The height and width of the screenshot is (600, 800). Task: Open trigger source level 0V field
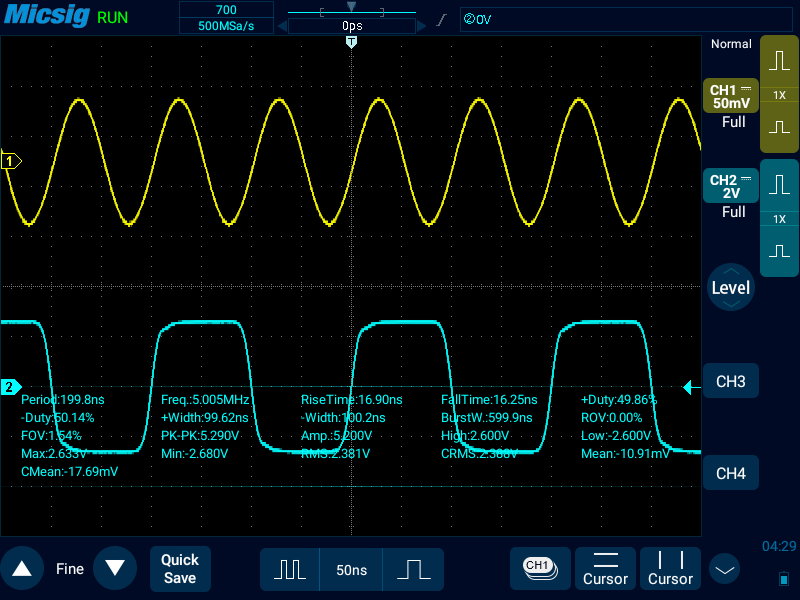pos(626,19)
